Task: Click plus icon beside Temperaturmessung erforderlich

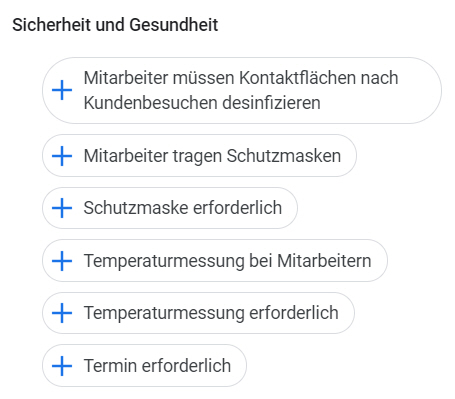Action: coord(62,313)
